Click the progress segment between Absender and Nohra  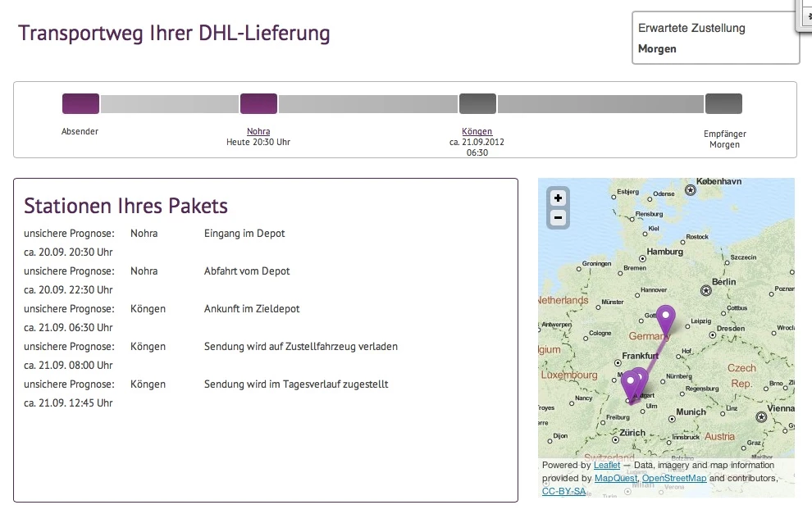click(x=169, y=103)
